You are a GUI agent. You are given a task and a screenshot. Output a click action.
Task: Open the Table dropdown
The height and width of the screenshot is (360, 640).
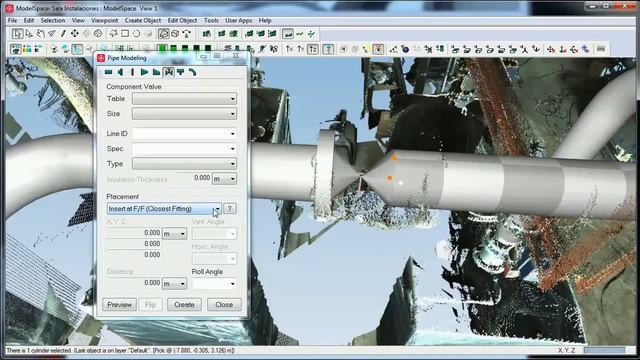coord(184,99)
